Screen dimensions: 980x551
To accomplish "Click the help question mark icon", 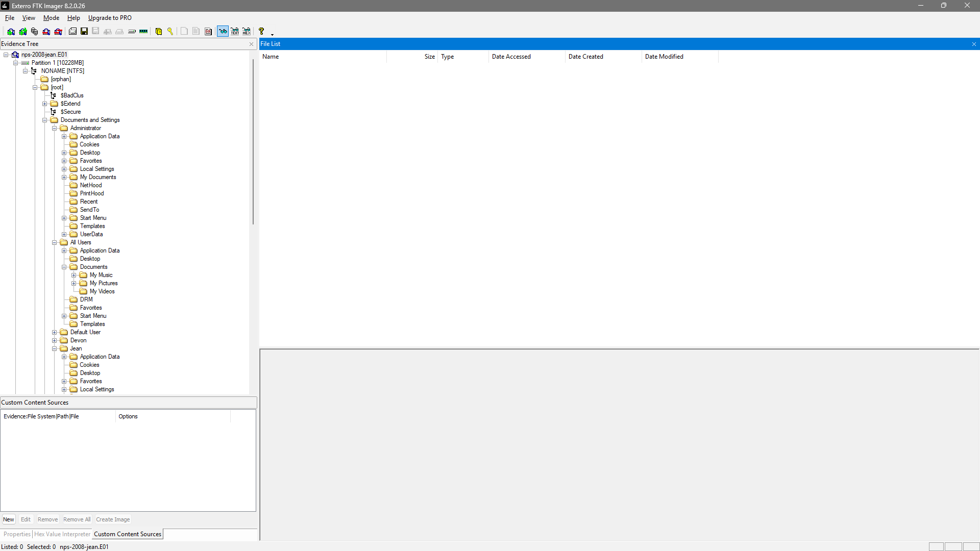I will (x=261, y=32).
